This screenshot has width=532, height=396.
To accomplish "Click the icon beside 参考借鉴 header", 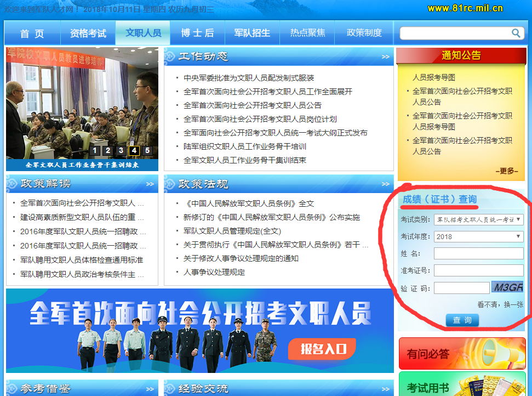I will tap(11, 388).
